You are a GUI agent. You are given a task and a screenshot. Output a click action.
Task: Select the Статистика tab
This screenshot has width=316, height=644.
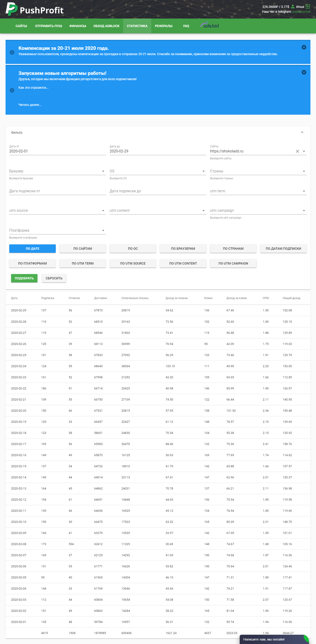[x=137, y=26]
